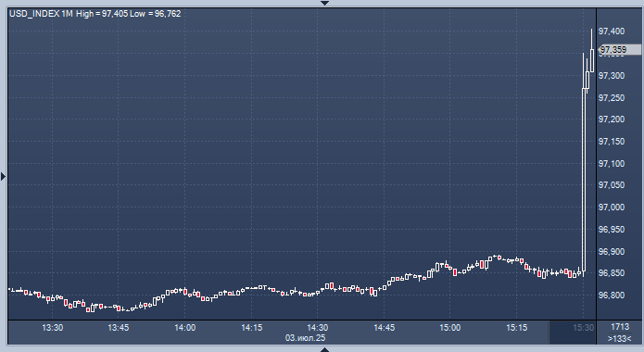Click the 97,400 price axis label

click(612, 31)
